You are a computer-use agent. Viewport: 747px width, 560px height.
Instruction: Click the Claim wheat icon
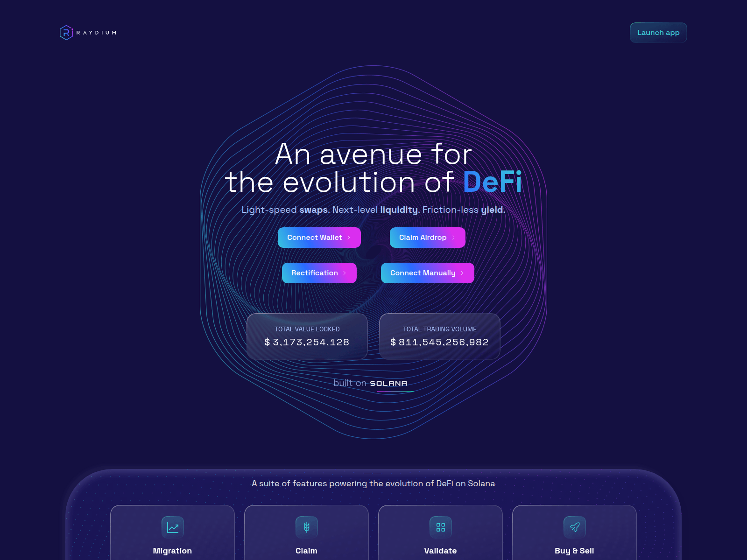pyautogui.click(x=306, y=527)
